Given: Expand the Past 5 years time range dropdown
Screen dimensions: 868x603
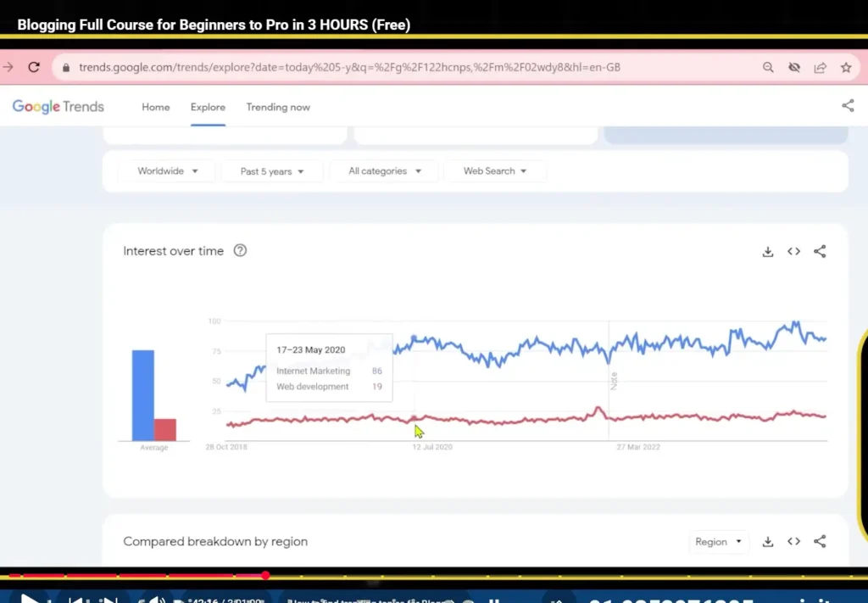Looking at the screenshot, I should pos(272,171).
